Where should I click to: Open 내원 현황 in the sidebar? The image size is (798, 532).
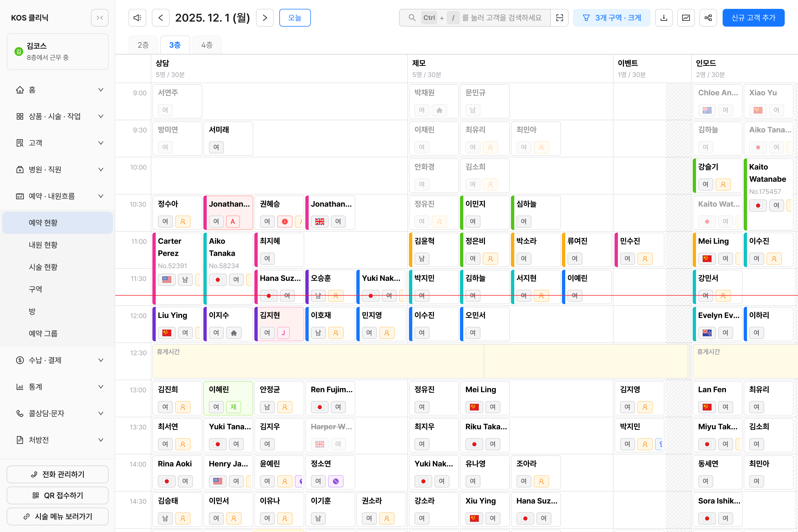(43, 245)
